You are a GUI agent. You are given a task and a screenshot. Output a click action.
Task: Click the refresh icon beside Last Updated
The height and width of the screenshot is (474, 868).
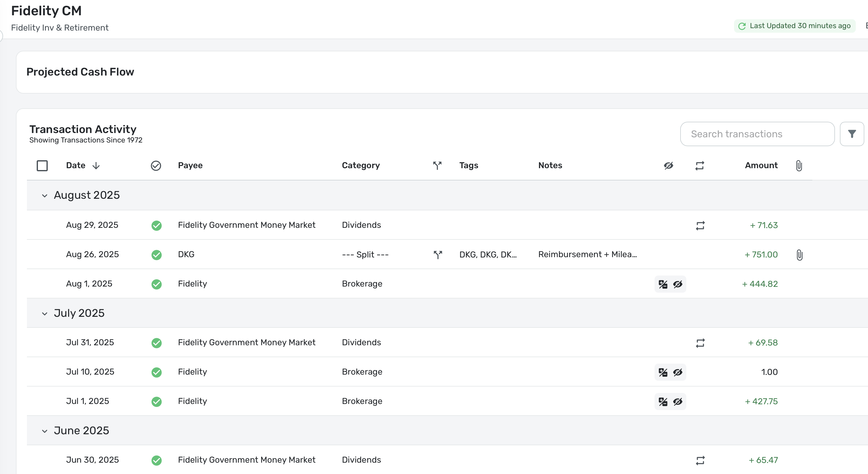[x=742, y=26]
